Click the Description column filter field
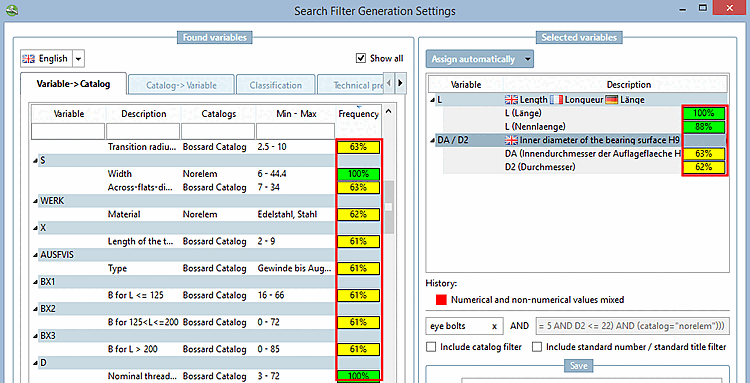 [x=143, y=131]
